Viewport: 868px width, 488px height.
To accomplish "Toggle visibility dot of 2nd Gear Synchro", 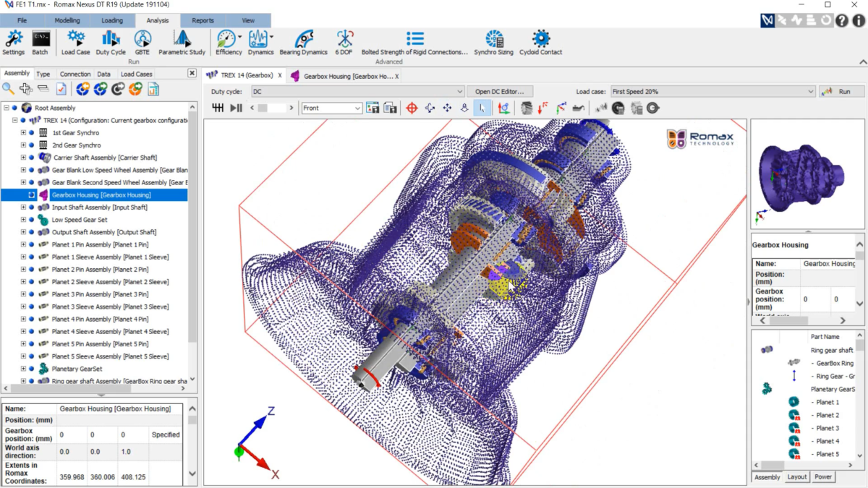I will pyautogui.click(x=32, y=145).
